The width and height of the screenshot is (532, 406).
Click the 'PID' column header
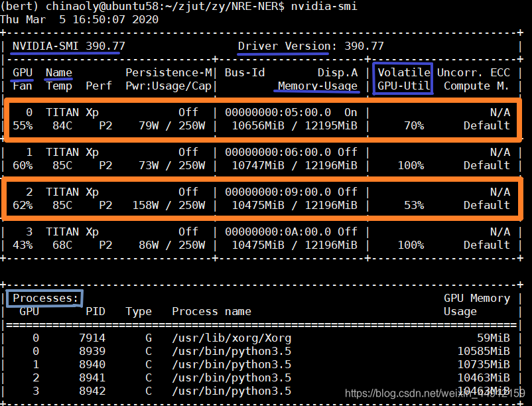coord(96,311)
